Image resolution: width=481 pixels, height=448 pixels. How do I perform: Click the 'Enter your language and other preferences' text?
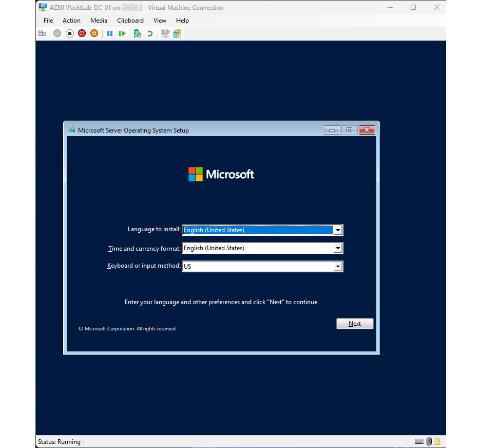[x=222, y=302]
